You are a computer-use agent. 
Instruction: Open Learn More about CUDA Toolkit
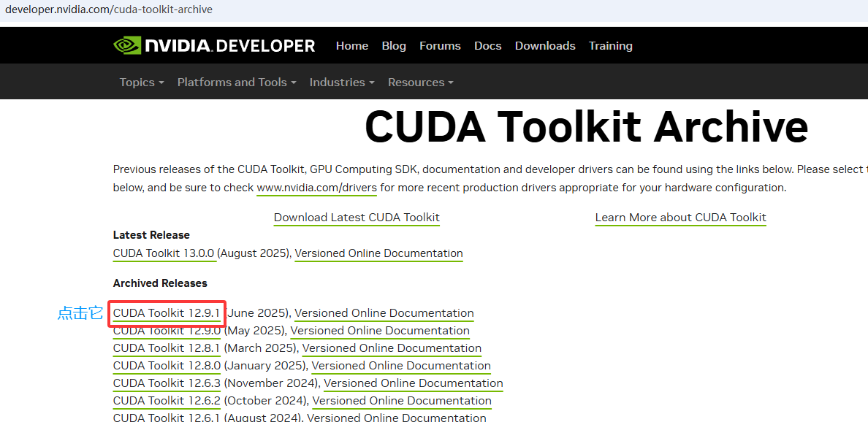pos(681,218)
